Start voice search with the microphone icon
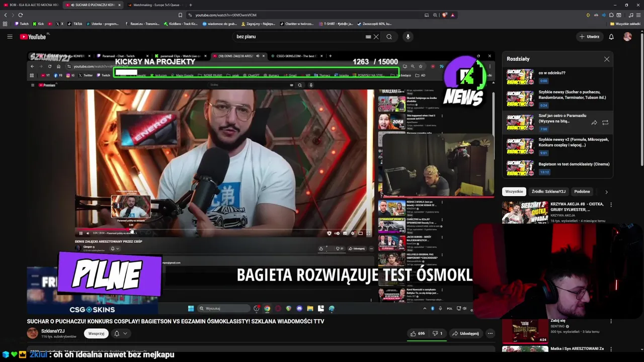644x362 pixels. pyautogui.click(x=408, y=37)
